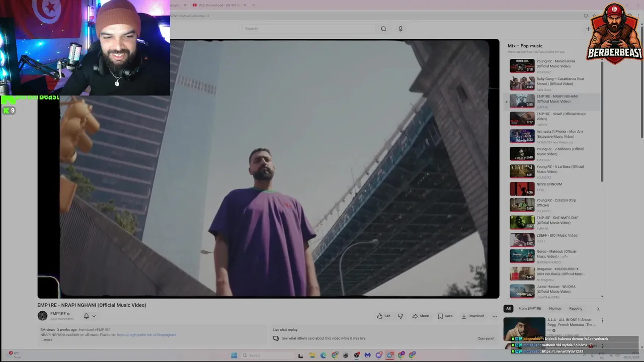Switch to the Brotherhood browser tab

tap(220, 5)
